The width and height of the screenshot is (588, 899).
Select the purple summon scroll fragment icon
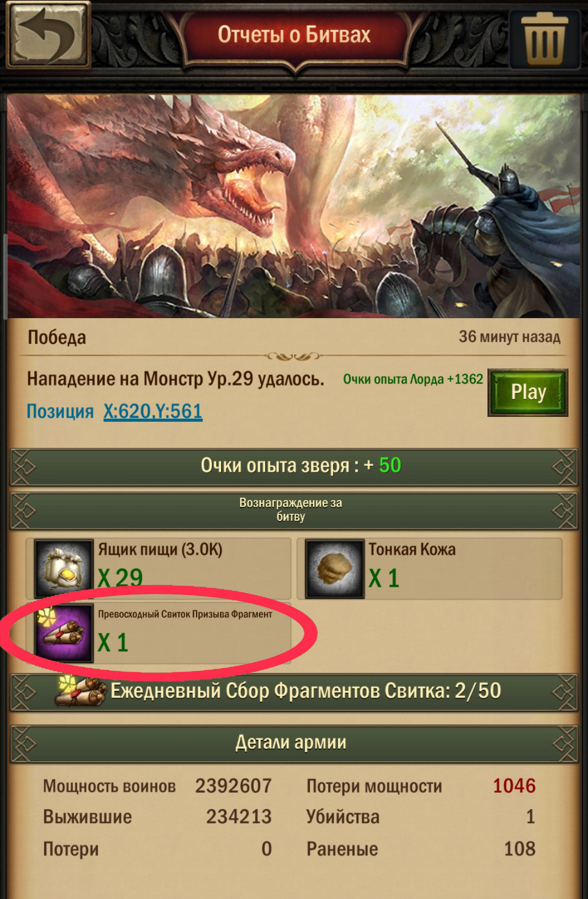(x=63, y=633)
